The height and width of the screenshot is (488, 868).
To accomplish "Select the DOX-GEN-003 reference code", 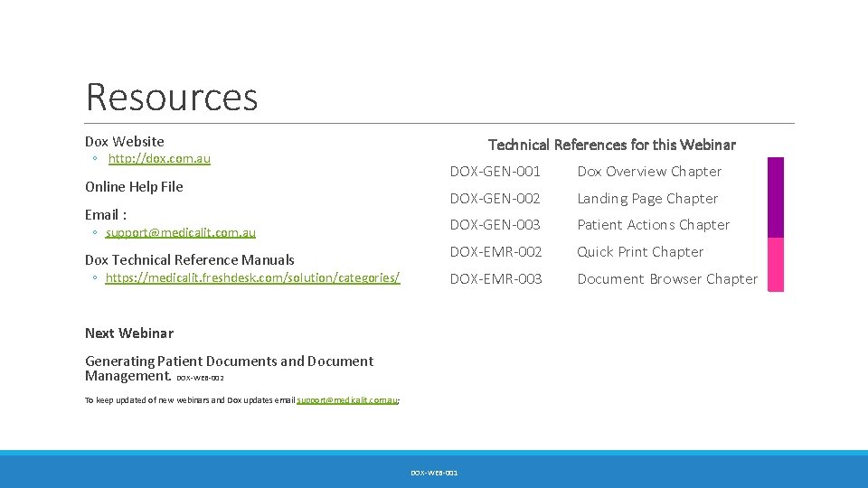I will (495, 225).
